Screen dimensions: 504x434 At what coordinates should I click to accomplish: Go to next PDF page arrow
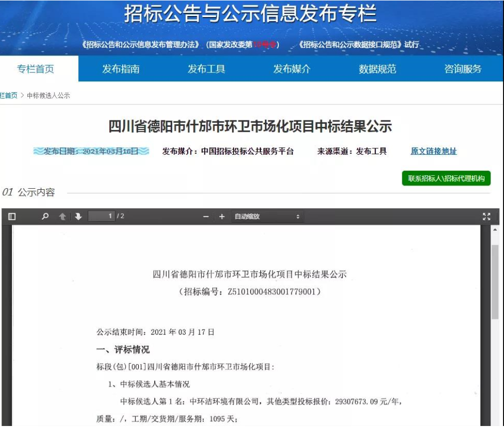pos(78,216)
